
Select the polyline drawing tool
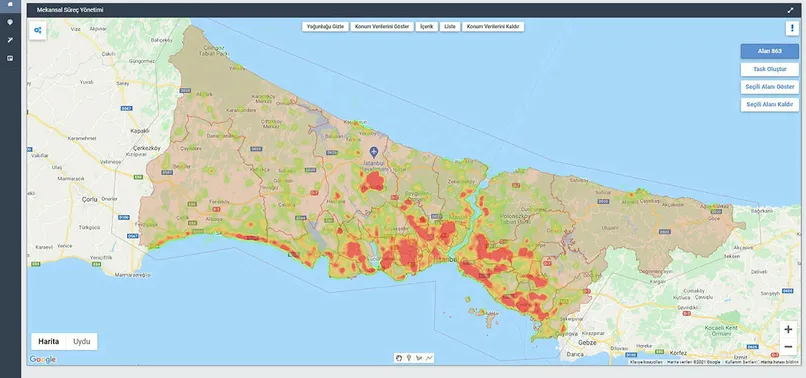[429, 358]
